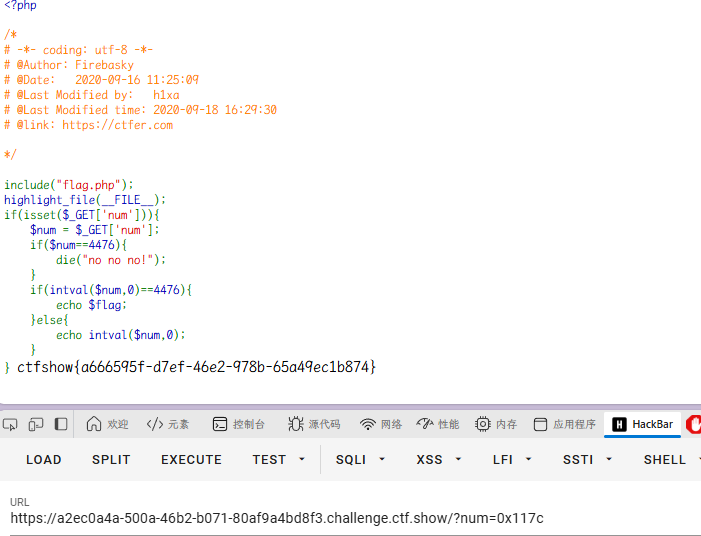
Task: Click the echo $flag line
Action: 91,305
